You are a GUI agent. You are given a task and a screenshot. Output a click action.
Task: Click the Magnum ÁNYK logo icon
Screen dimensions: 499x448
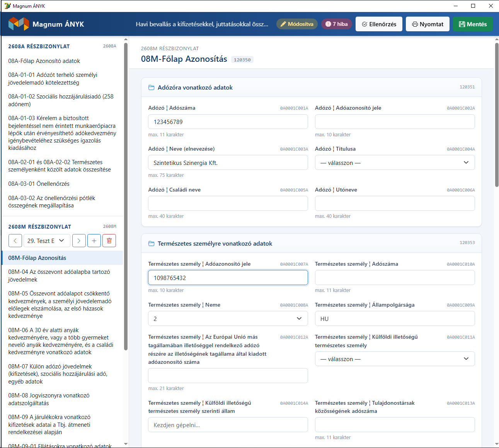point(19,24)
